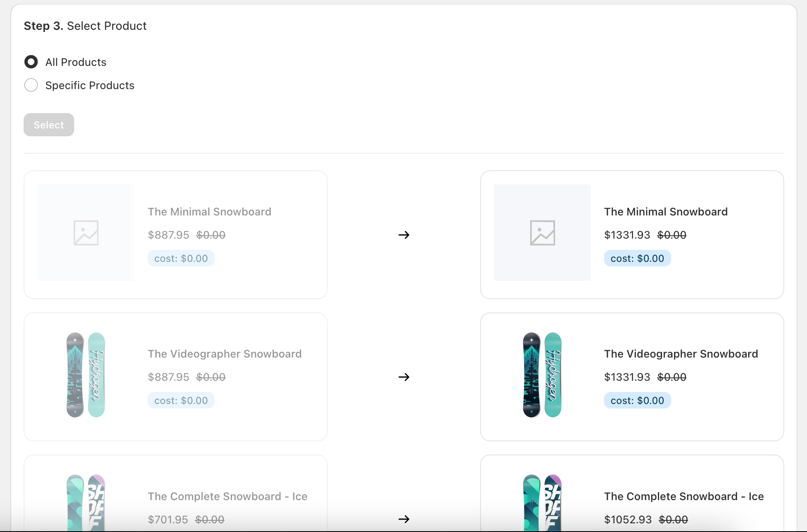This screenshot has height=532, width=807.
Task: Choose the Specific Products radio option
Action: (31, 85)
